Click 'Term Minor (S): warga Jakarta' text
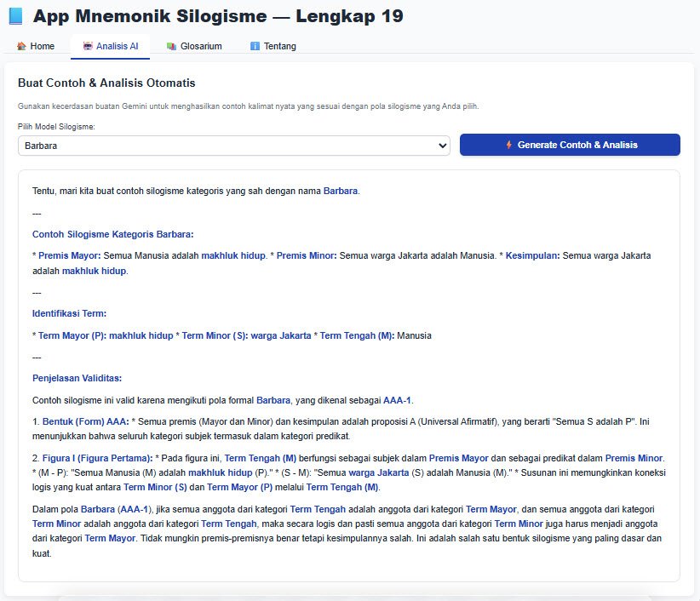This screenshot has height=601, width=700. pos(246,335)
